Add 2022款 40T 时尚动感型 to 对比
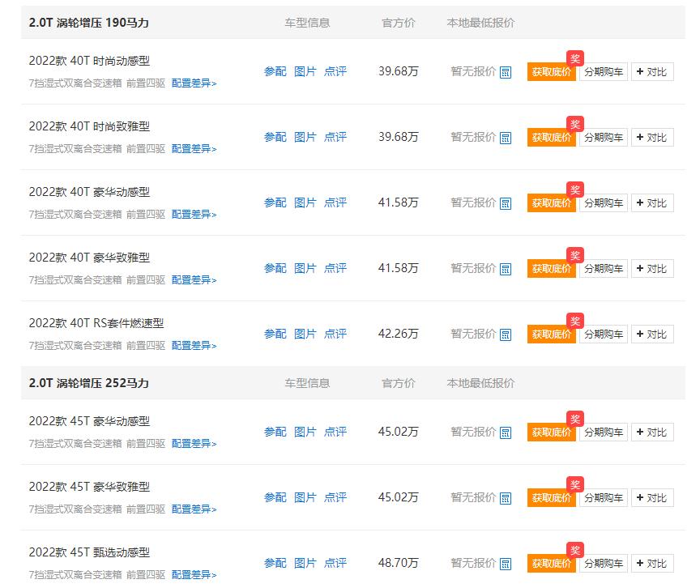Screen dimensions: 700x588 click(x=652, y=71)
